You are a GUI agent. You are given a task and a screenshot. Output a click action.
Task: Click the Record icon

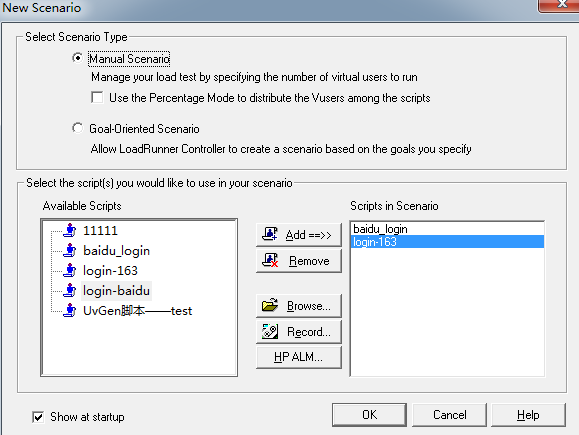pyautogui.click(x=270, y=331)
